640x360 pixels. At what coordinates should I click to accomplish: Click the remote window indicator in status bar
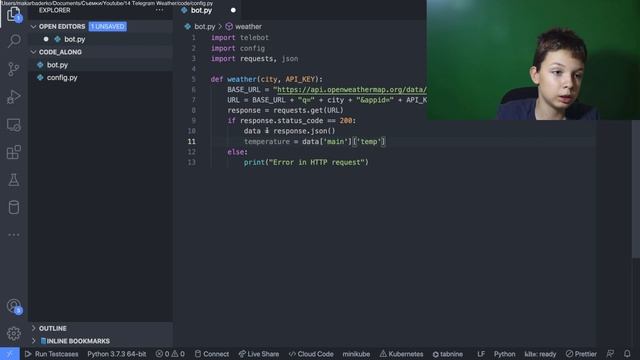click(x=9, y=354)
